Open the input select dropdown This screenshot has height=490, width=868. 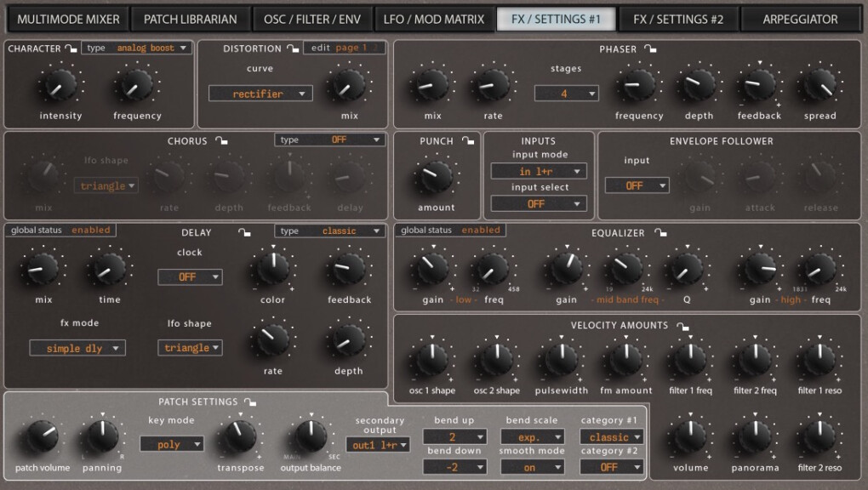click(539, 204)
